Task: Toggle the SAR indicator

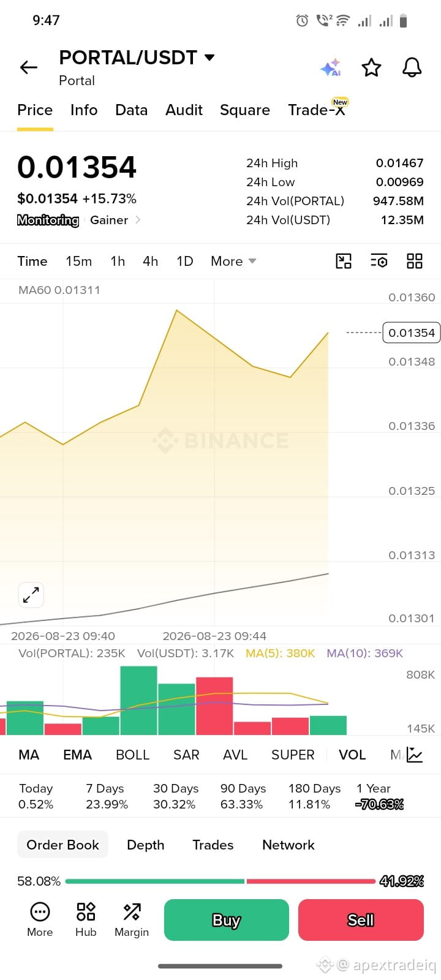Action: [x=186, y=755]
